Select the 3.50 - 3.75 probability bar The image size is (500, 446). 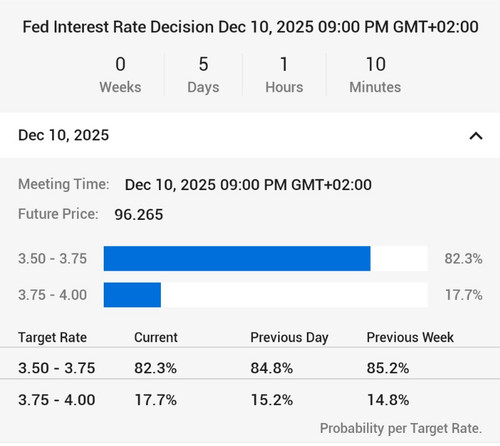[265, 259]
